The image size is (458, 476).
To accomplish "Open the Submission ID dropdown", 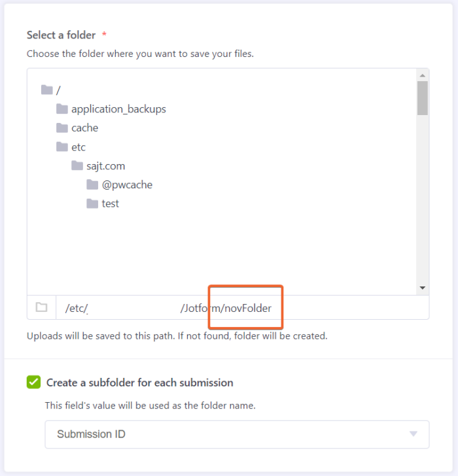I will point(237,434).
